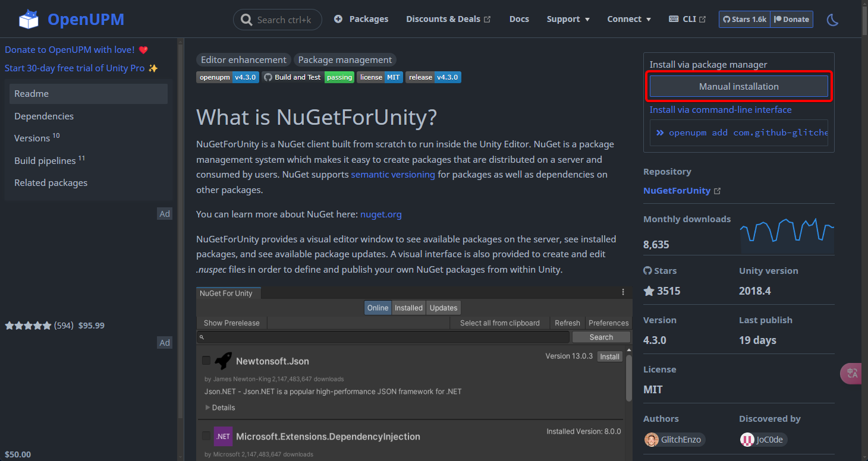This screenshot has height=461, width=868.
Task: Click the OpenUPM box logo icon
Action: pyautogui.click(x=29, y=19)
